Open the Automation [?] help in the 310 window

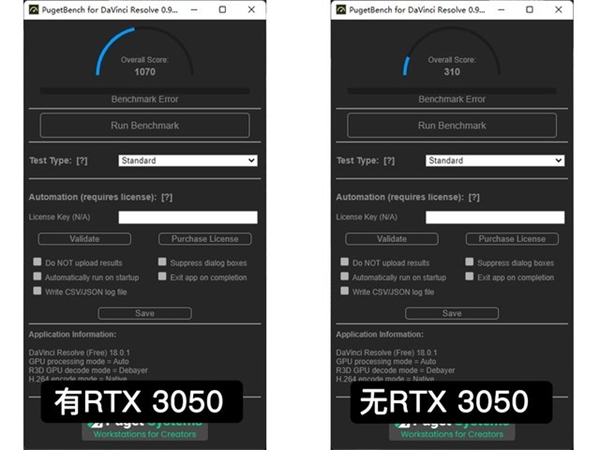point(475,197)
